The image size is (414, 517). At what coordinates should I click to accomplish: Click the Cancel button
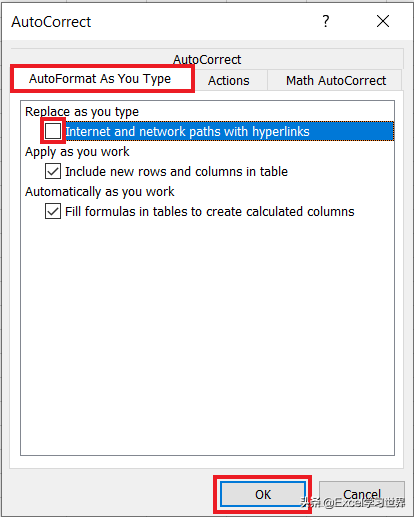(362, 494)
